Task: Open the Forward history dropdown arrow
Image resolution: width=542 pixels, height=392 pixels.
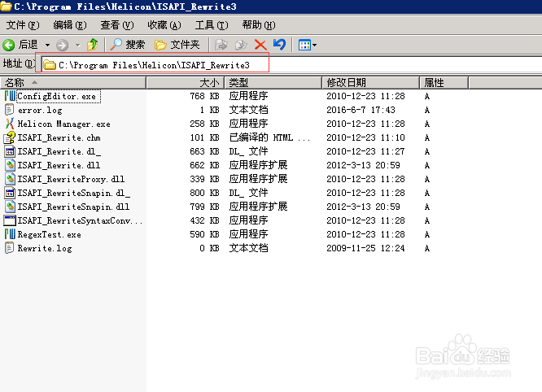Action: [78, 45]
